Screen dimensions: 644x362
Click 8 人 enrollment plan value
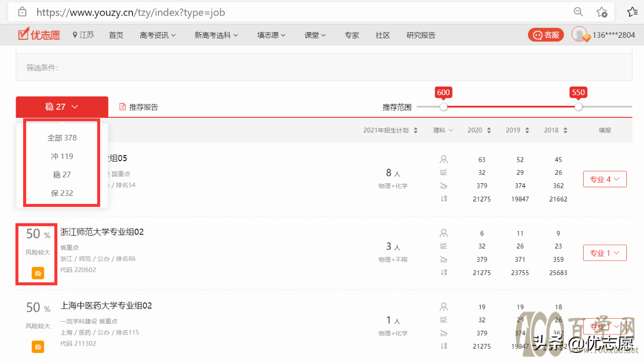393,173
